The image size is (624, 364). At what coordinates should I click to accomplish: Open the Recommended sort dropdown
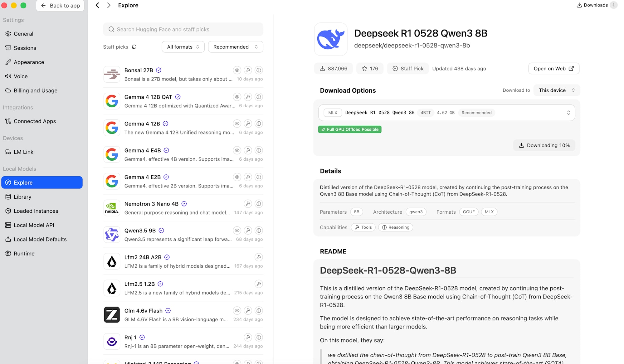[x=236, y=47]
